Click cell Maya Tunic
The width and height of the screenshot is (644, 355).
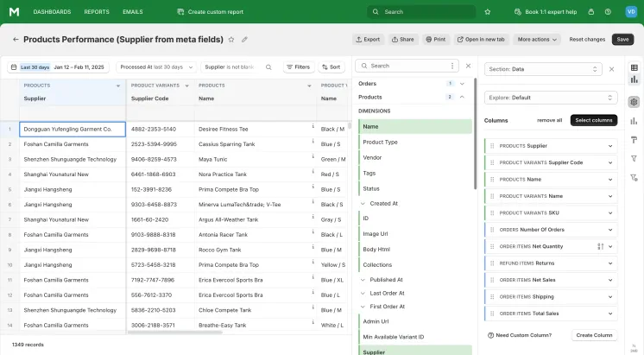tap(256, 160)
